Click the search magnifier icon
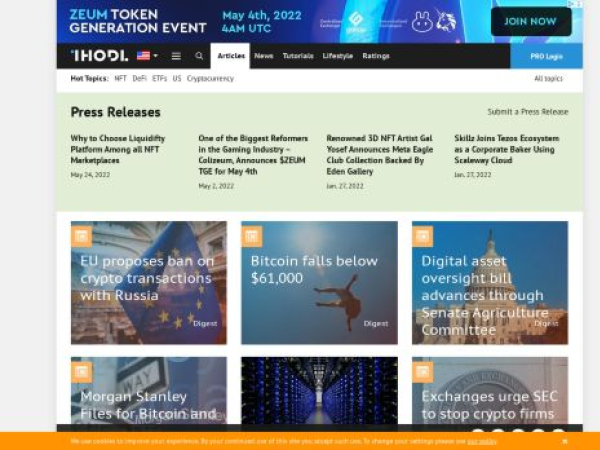Image resolution: width=600 pixels, height=450 pixels. 199,56
